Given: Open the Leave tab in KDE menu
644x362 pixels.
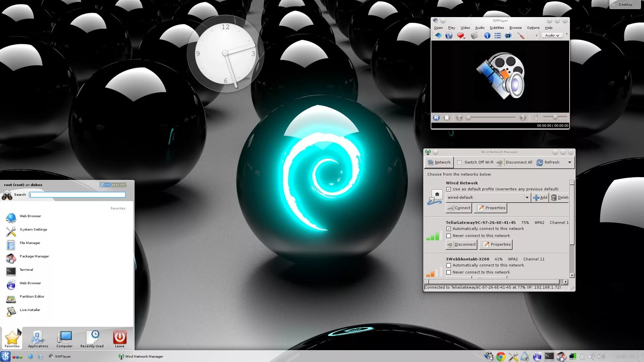Looking at the screenshot, I should [120, 339].
